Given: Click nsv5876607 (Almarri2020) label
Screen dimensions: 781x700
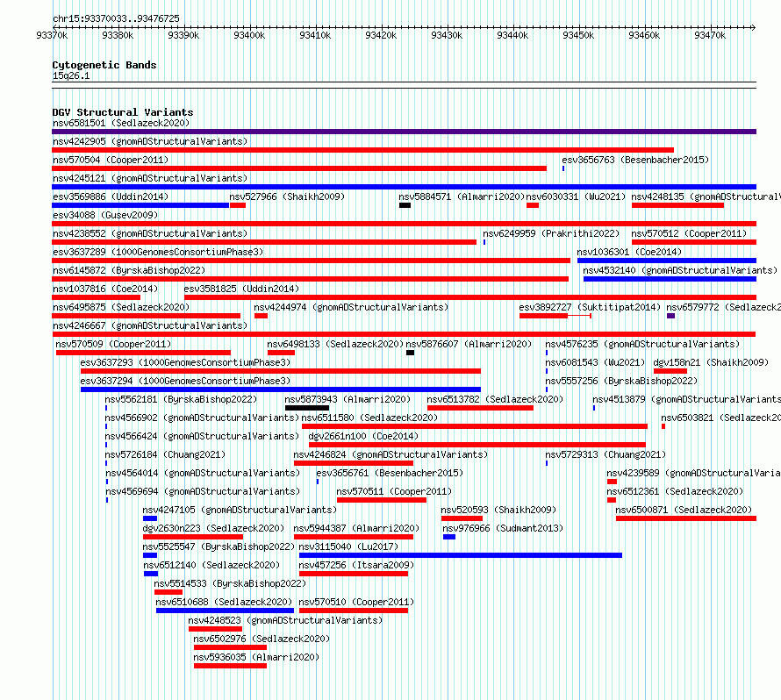Looking at the screenshot, I should tap(469, 344).
